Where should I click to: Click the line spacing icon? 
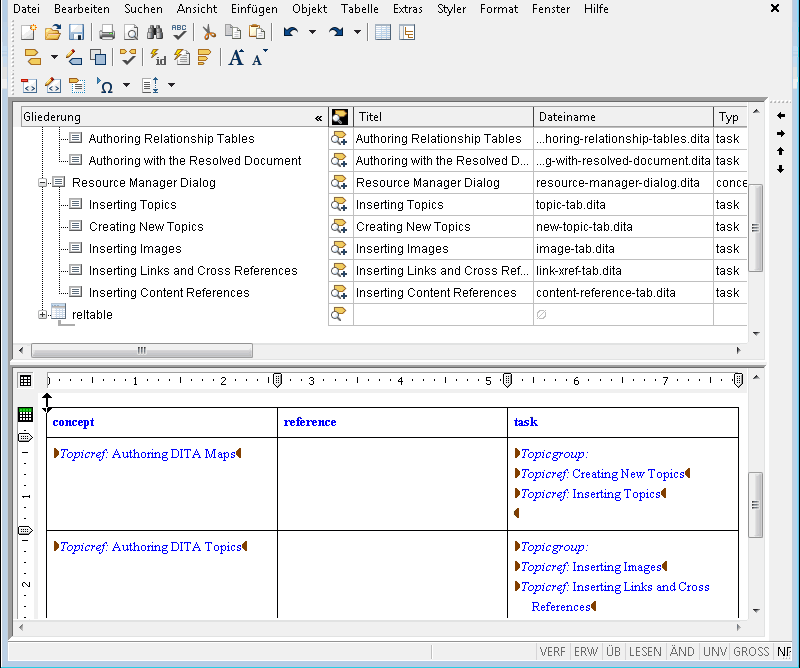[x=150, y=85]
